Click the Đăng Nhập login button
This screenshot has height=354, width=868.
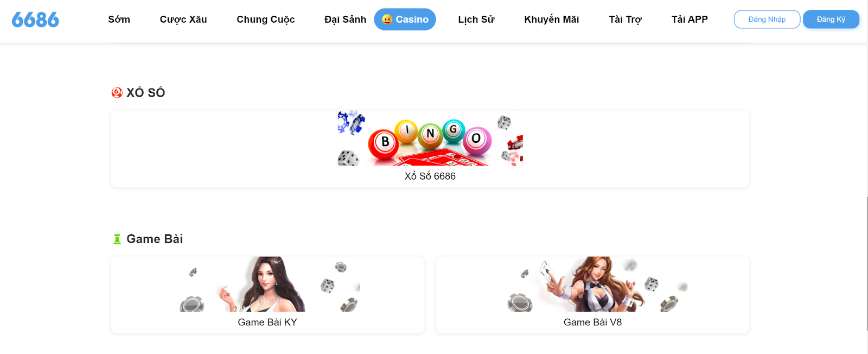coord(767,20)
